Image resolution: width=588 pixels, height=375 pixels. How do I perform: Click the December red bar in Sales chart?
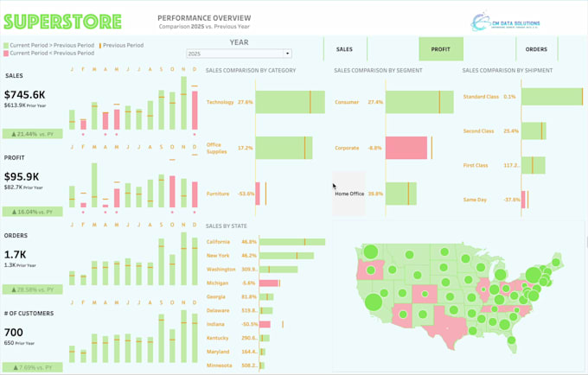(x=195, y=111)
